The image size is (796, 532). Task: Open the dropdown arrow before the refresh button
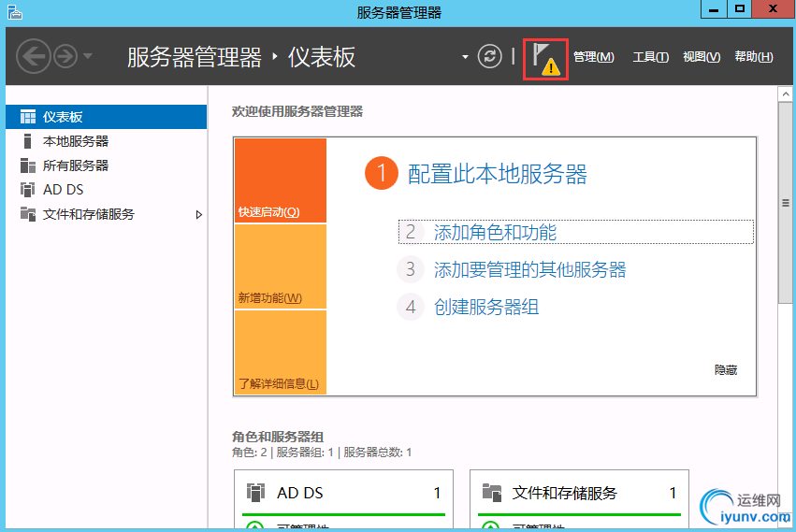coord(465,57)
